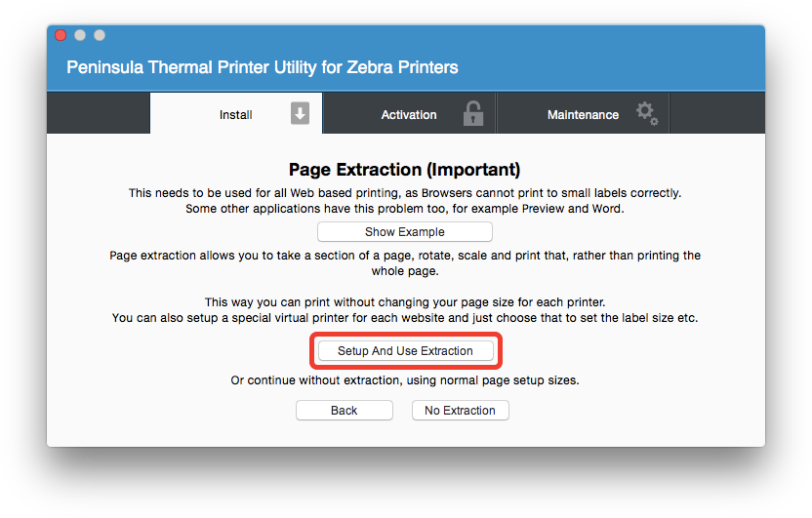This screenshot has height=518, width=812.
Task: Click the open padlock icon beside Activation
Action: 472,113
